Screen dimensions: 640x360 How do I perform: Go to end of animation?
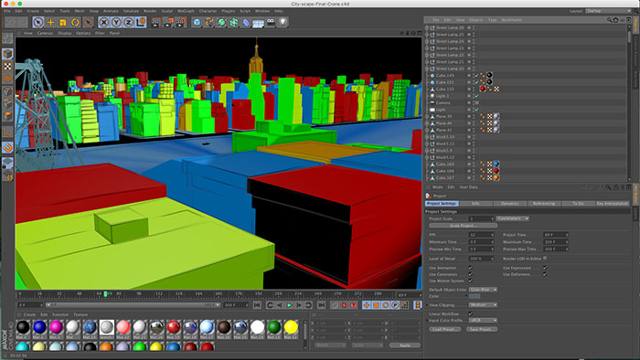[321, 305]
